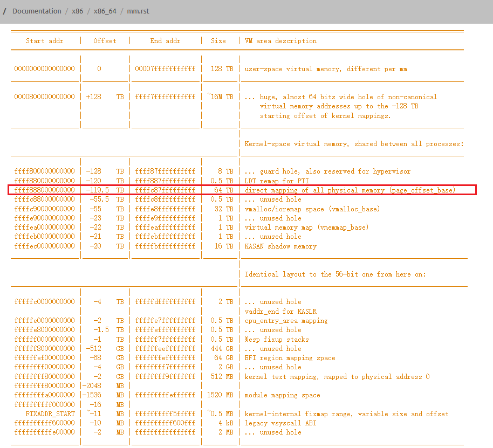Click the 'virtual memory map (vmemmap_base)' entry
The height and width of the screenshot is (448, 493).
(x=306, y=228)
